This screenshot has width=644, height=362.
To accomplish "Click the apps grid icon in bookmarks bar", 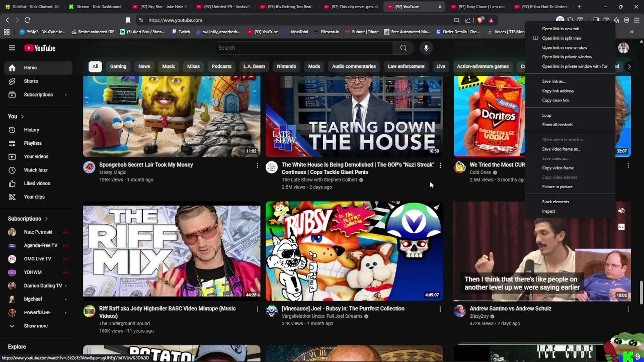I will [x=7, y=32].
